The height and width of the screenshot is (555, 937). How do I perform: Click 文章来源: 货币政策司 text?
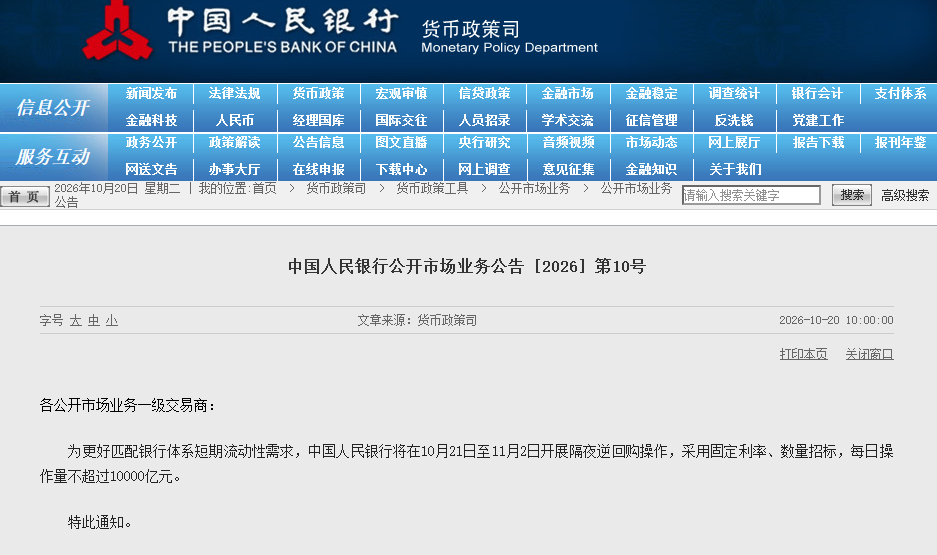pos(417,320)
